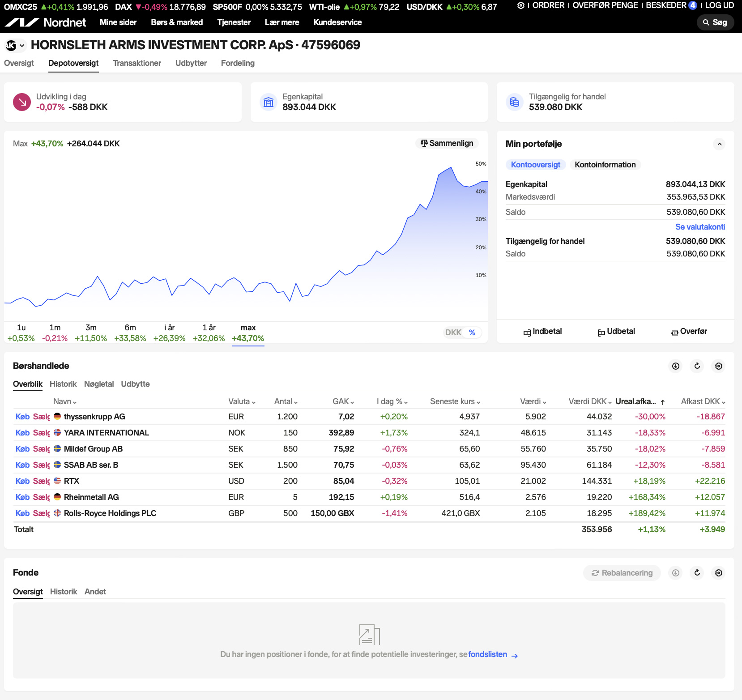742x700 pixels.
Task: Click the fondslisten arrow icon
Action: 515,656
